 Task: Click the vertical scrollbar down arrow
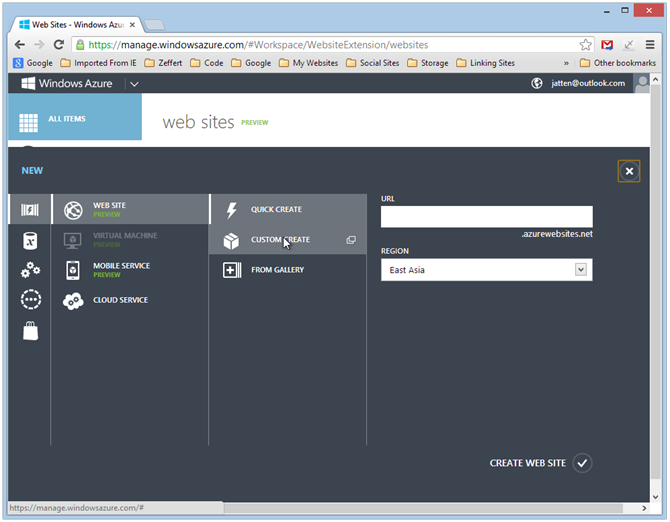(x=656, y=496)
